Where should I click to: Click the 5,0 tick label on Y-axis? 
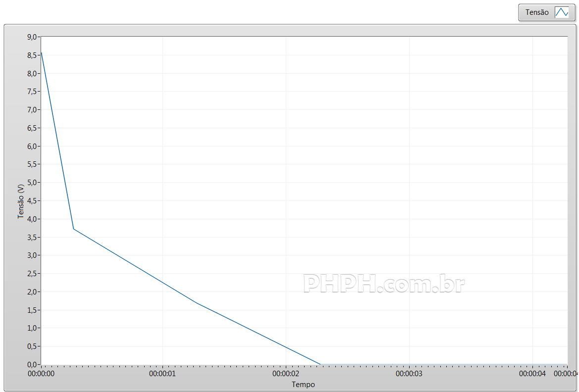[x=32, y=183]
